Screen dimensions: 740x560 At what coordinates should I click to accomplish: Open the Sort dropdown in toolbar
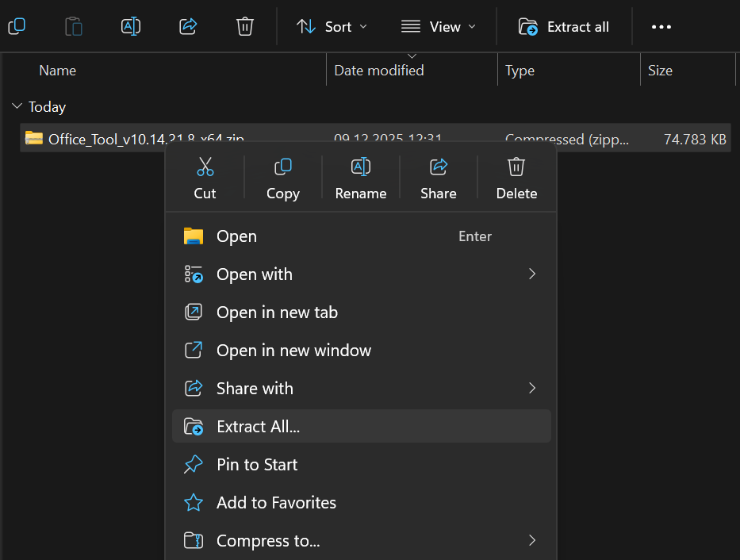(x=332, y=26)
